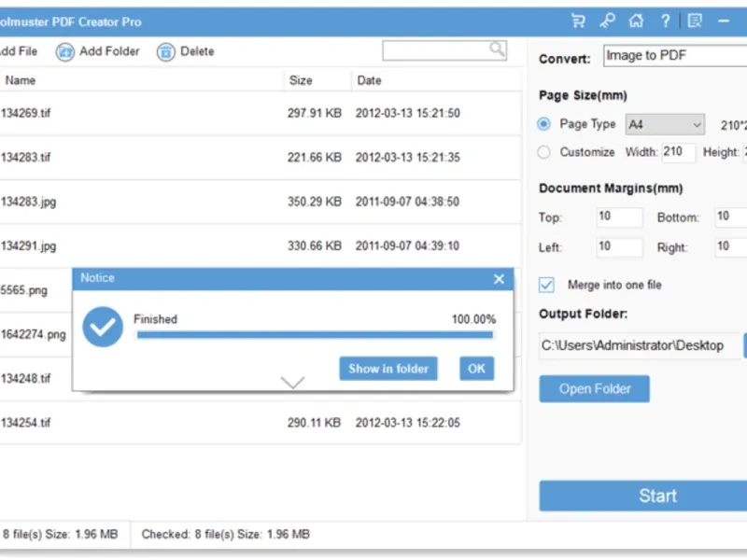The image size is (747, 560).
Task: Open the shopping cart purchase icon
Action: [578, 21]
